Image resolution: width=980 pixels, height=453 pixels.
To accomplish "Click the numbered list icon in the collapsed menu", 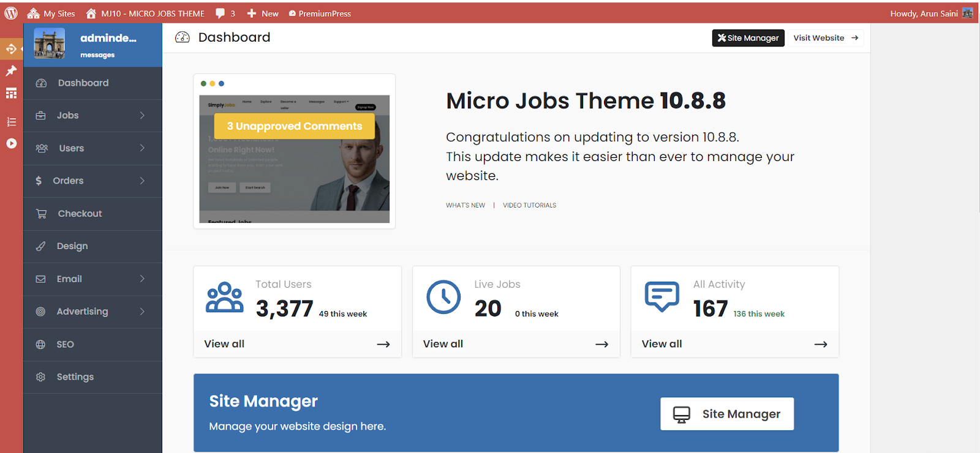I will pos(11,122).
